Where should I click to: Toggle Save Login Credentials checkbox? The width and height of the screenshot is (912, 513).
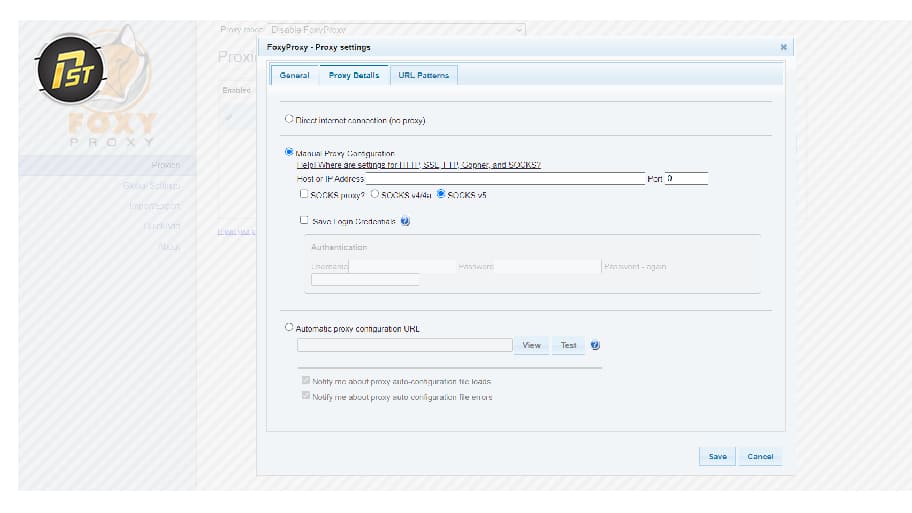(304, 220)
